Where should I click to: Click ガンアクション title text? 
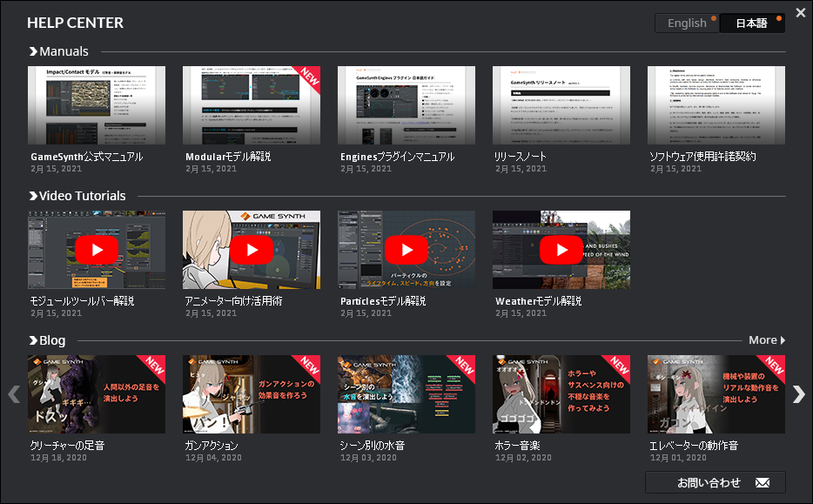click(x=212, y=446)
